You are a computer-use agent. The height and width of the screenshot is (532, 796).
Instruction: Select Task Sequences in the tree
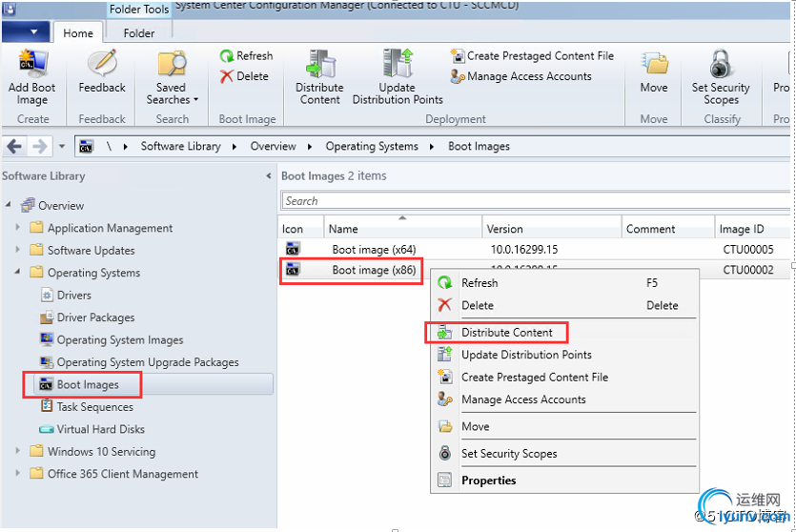coord(94,407)
